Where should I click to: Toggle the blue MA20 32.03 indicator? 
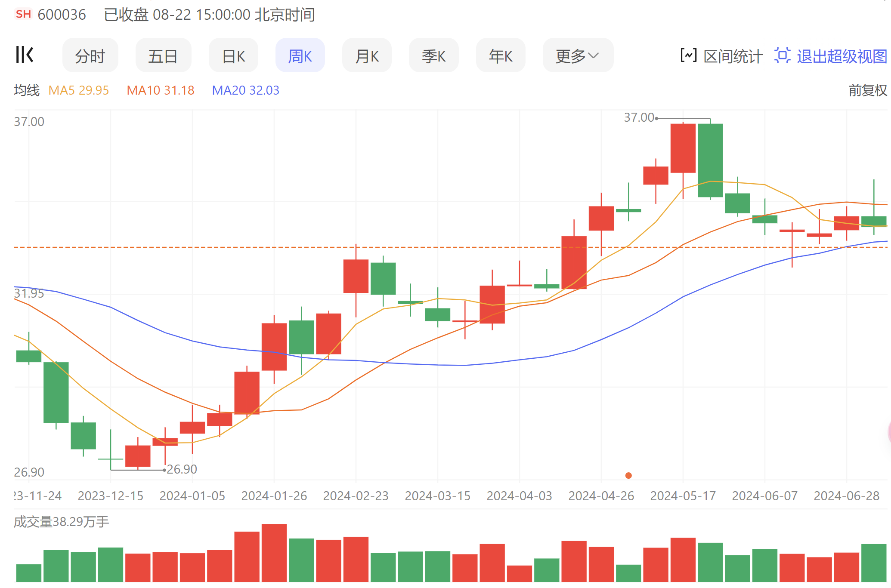245,90
